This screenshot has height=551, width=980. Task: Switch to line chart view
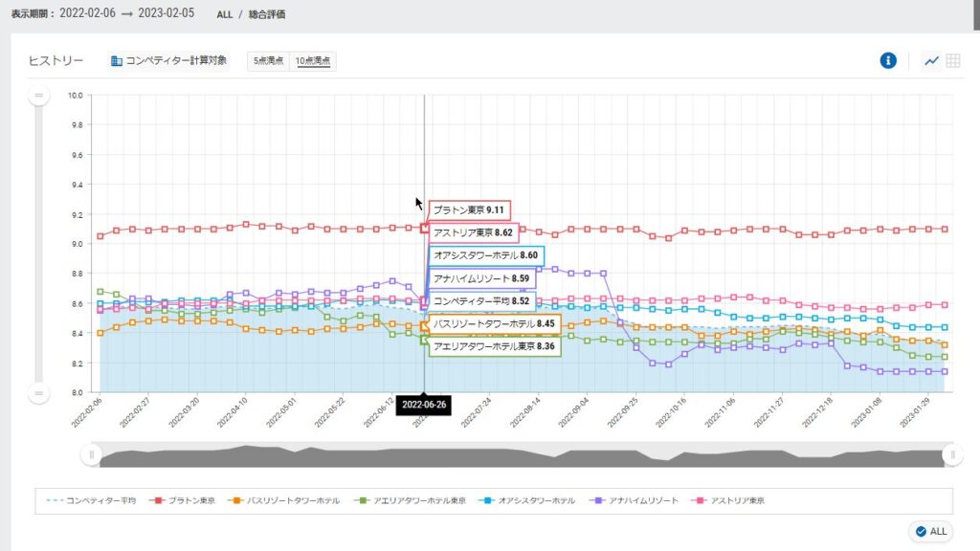tap(931, 61)
